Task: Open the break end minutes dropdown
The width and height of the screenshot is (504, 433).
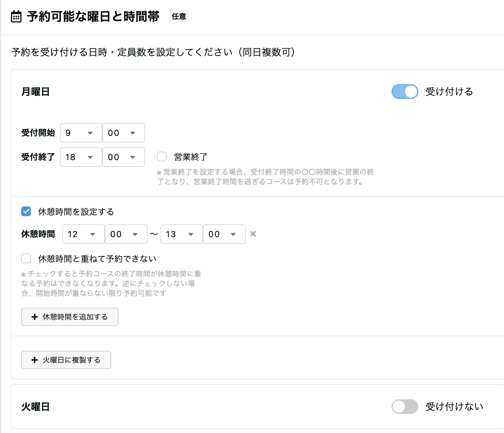Action: 224,234
